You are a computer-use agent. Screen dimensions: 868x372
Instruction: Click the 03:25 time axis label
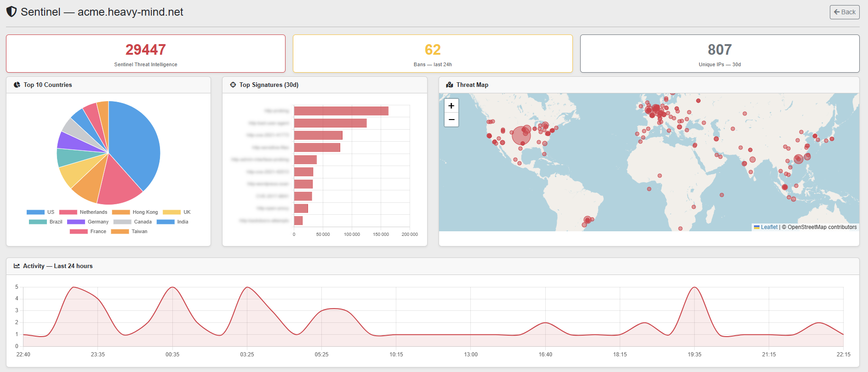[247, 355]
